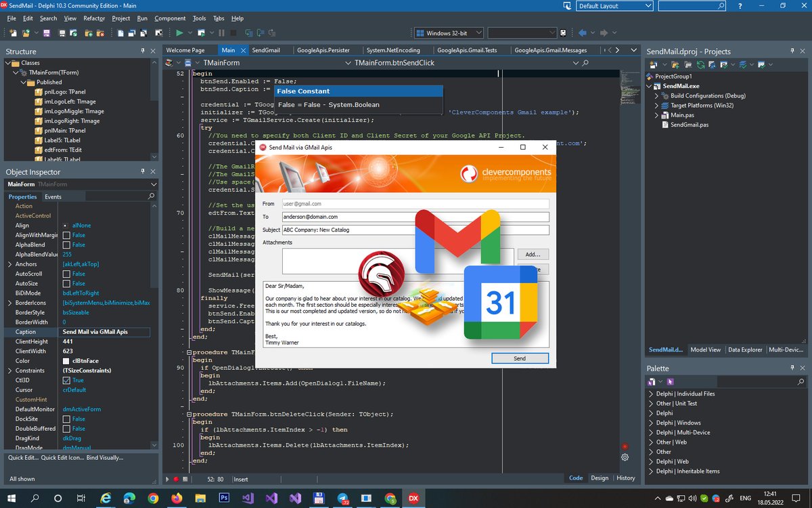Switch to the Design view tab
This screenshot has width=812, height=508.
(x=600, y=478)
